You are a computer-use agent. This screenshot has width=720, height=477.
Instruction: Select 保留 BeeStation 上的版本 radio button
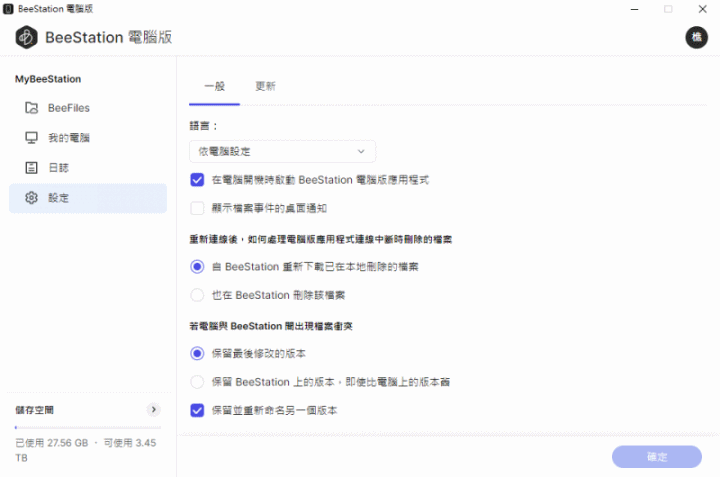click(x=197, y=382)
